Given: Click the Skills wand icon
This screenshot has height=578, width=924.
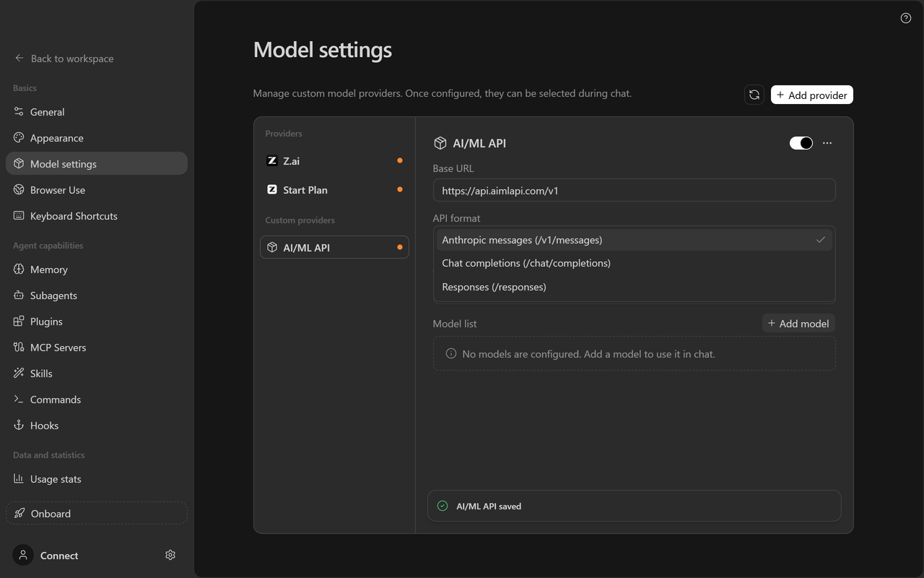Looking at the screenshot, I should click(19, 374).
